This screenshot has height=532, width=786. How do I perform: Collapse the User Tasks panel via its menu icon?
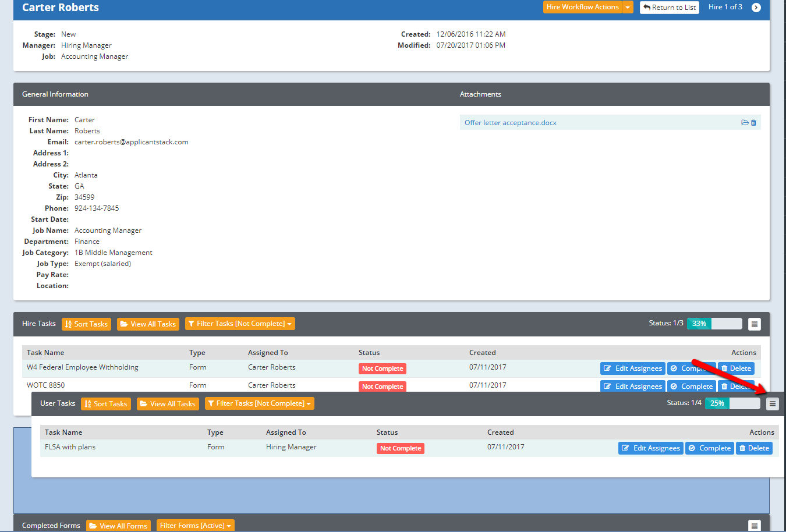[x=773, y=403]
